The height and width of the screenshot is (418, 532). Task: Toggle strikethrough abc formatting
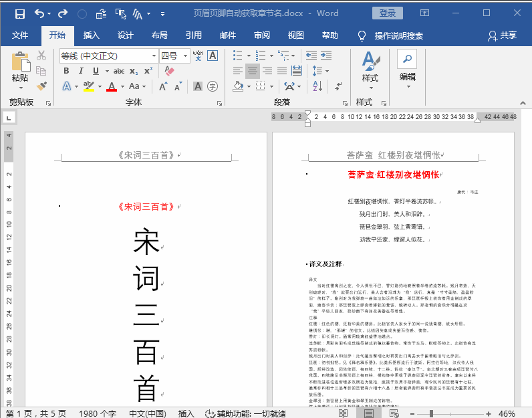(x=119, y=71)
